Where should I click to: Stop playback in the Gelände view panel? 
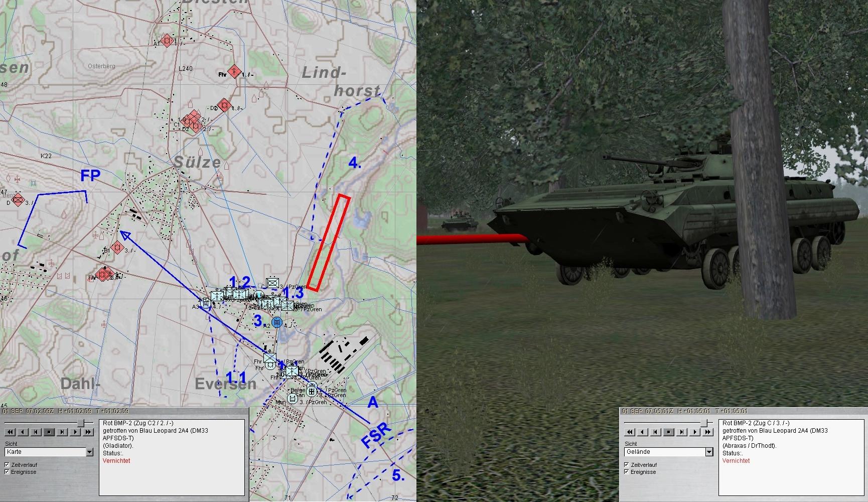point(669,432)
